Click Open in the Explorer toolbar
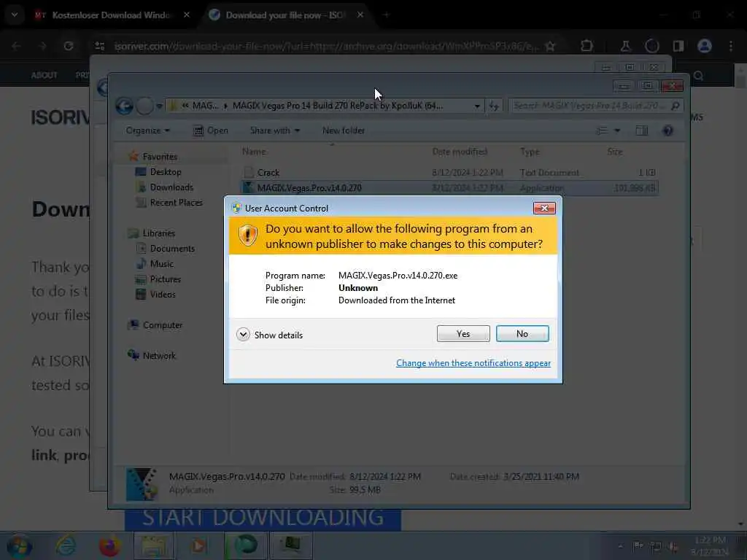Image resolution: width=747 pixels, height=560 pixels. point(211,131)
